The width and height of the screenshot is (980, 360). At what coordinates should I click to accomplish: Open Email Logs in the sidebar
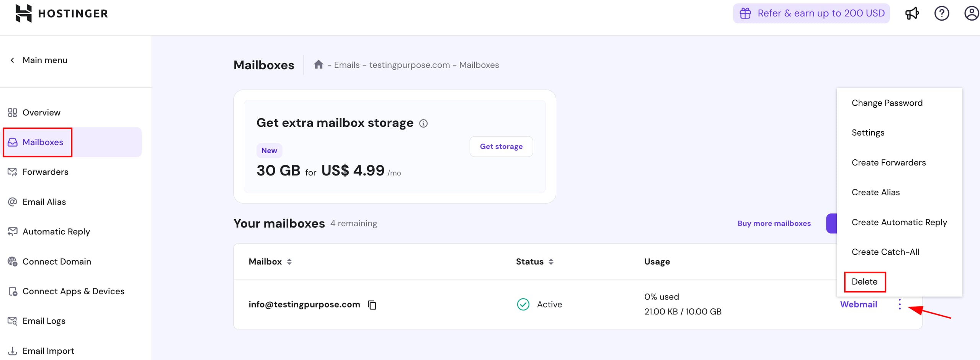[x=44, y=321]
